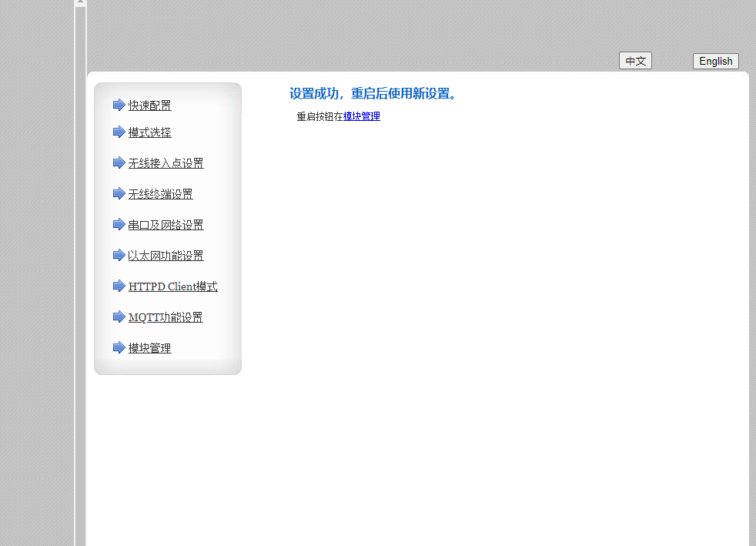The height and width of the screenshot is (546, 756).
Task: Open the 串口及网络设置 page
Action: 166,225
